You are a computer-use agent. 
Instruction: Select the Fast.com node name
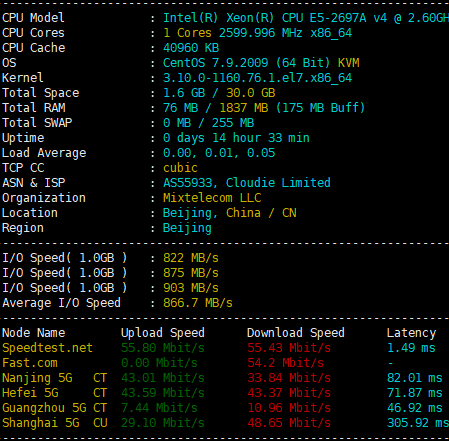pos(30,363)
